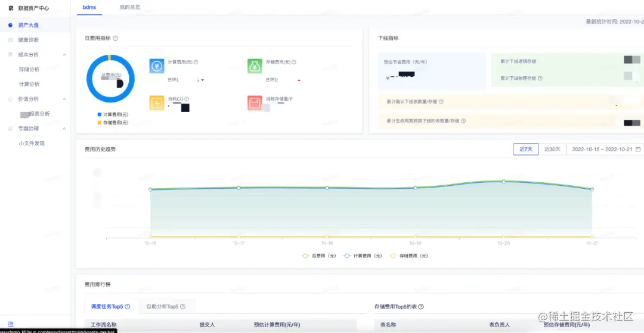Open the help tooltip beside 日费用指标

pos(116,38)
